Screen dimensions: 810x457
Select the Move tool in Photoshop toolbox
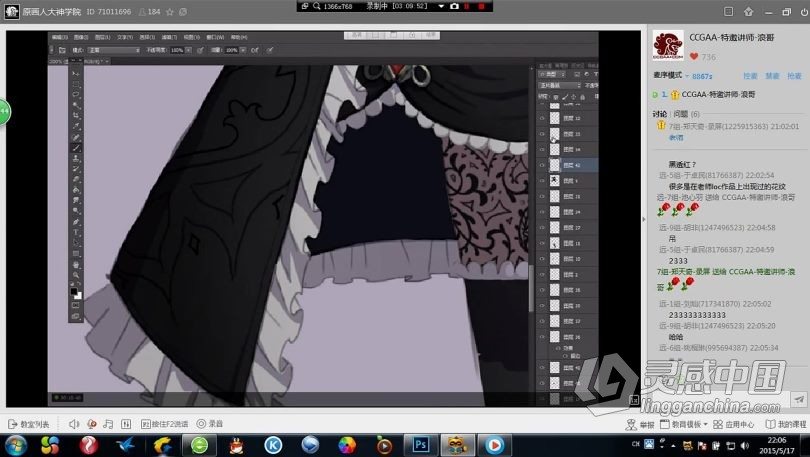click(76, 74)
